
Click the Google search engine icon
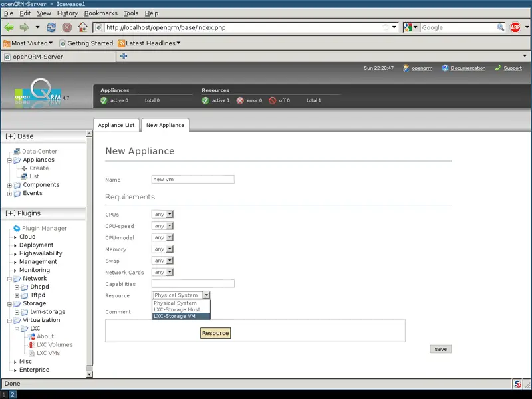[408, 27]
